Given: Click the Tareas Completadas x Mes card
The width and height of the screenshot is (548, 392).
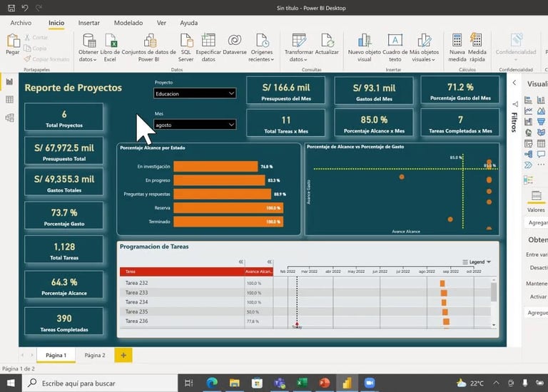Looking at the screenshot, I should tap(460, 123).
